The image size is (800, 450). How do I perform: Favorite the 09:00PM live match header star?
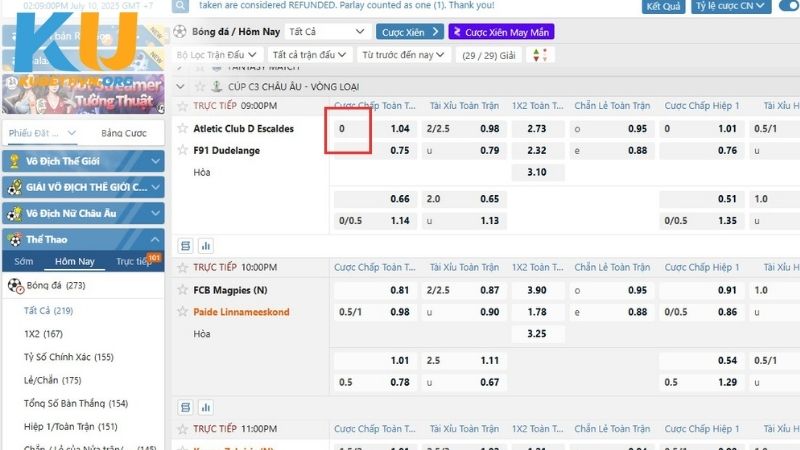click(x=182, y=105)
